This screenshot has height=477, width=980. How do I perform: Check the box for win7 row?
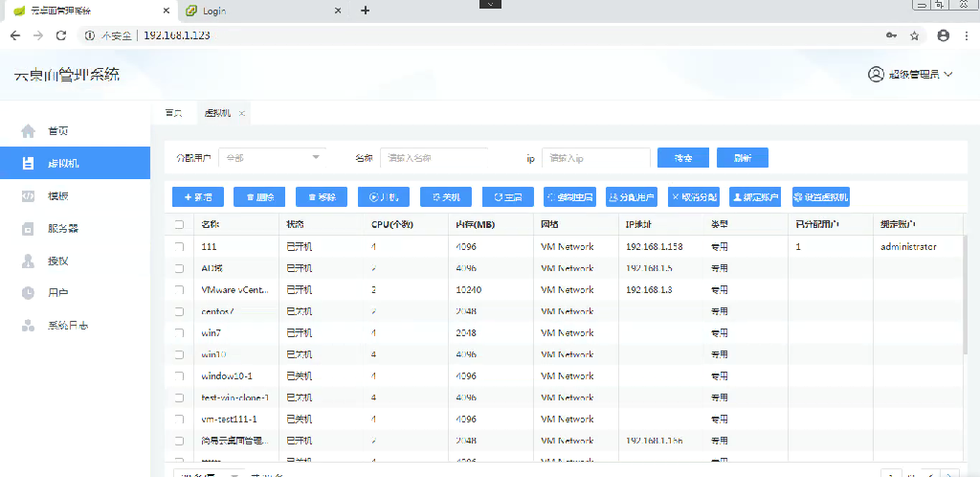[x=179, y=333]
